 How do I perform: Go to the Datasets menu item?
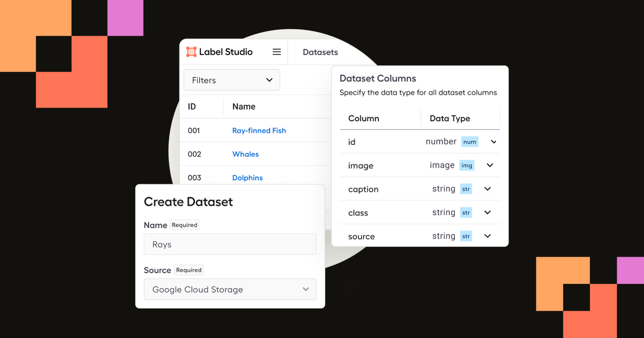click(x=320, y=51)
